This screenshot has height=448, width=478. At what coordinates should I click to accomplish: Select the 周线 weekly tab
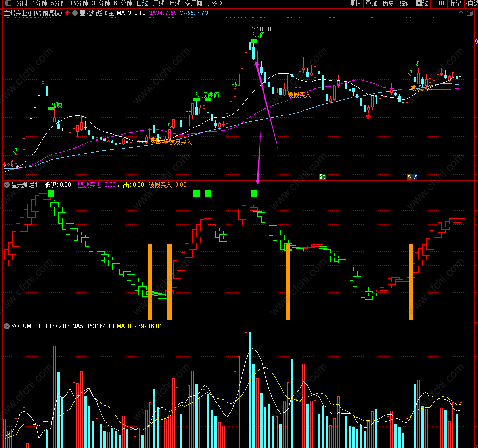point(159,4)
